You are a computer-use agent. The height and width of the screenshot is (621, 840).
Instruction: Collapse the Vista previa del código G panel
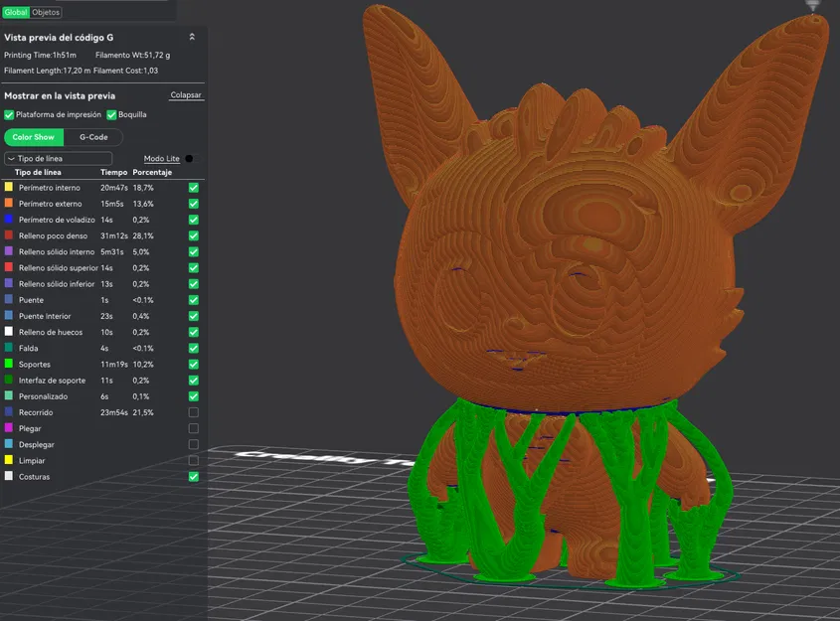[192, 35]
